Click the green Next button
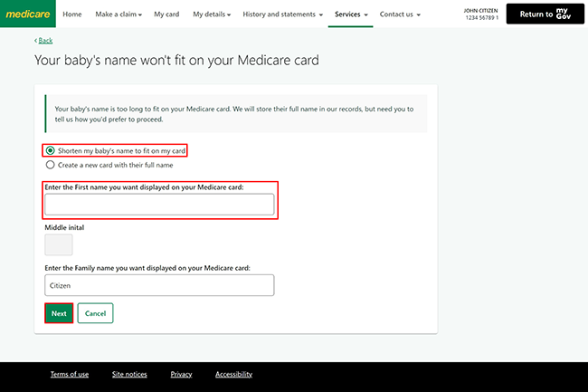 (x=59, y=313)
